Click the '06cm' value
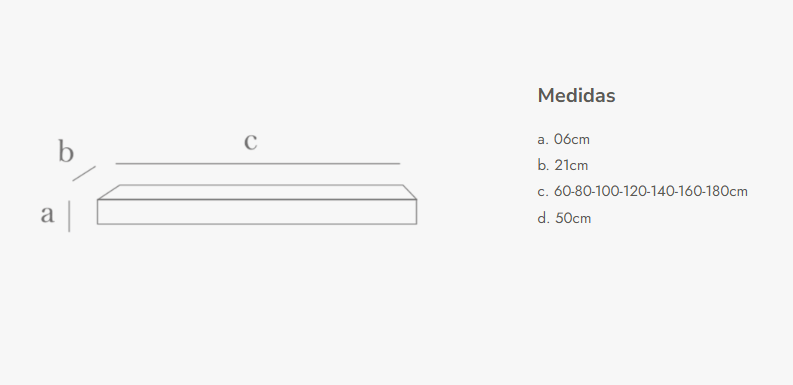This screenshot has width=793, height=385. tap(571, 139)
